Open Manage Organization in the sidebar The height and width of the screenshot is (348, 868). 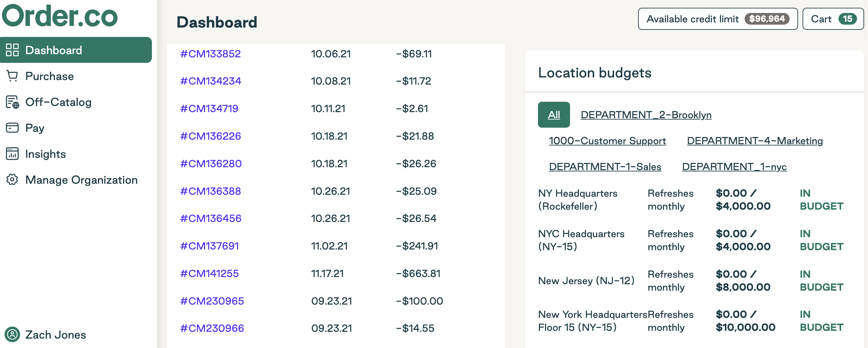(82, 180)
